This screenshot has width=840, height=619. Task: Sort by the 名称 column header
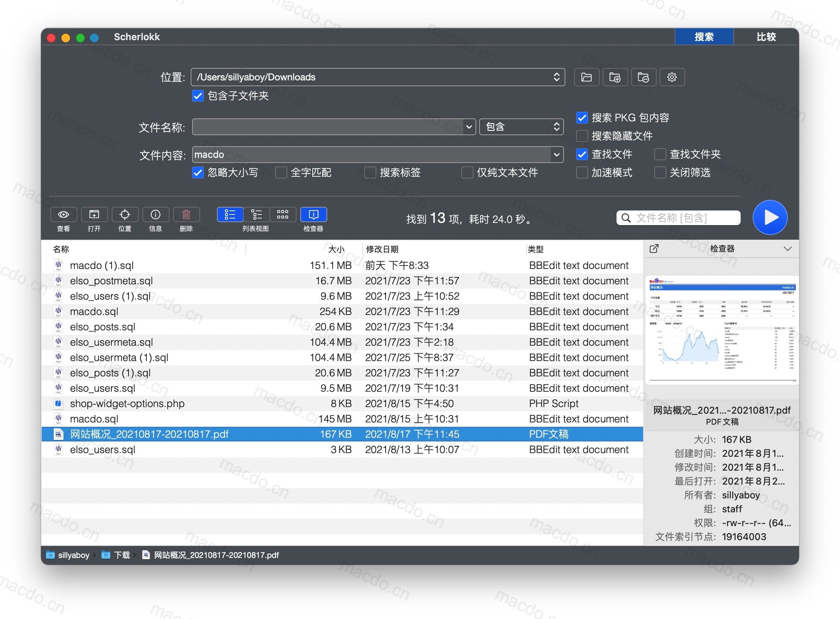point(61,249)
